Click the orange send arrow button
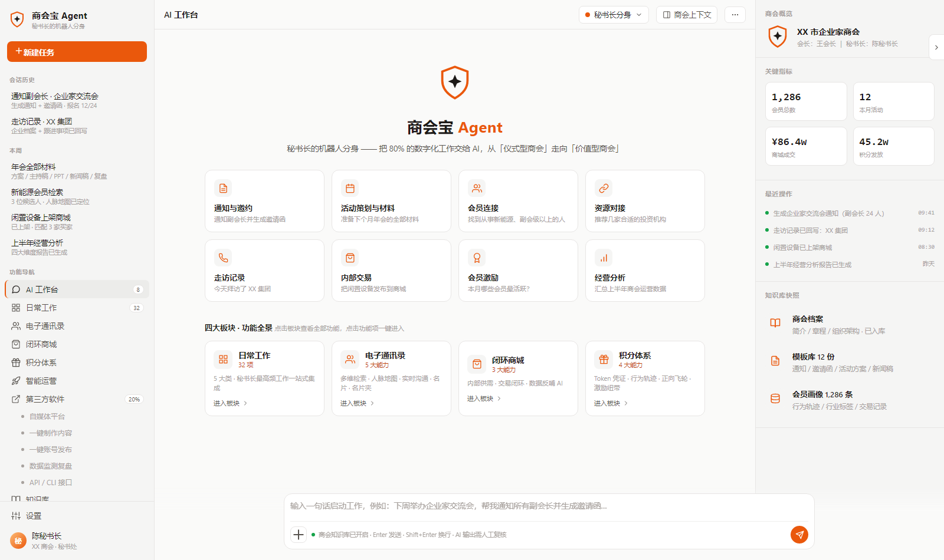Viewport: 944px width, 560px height. [x=799, y=535]
